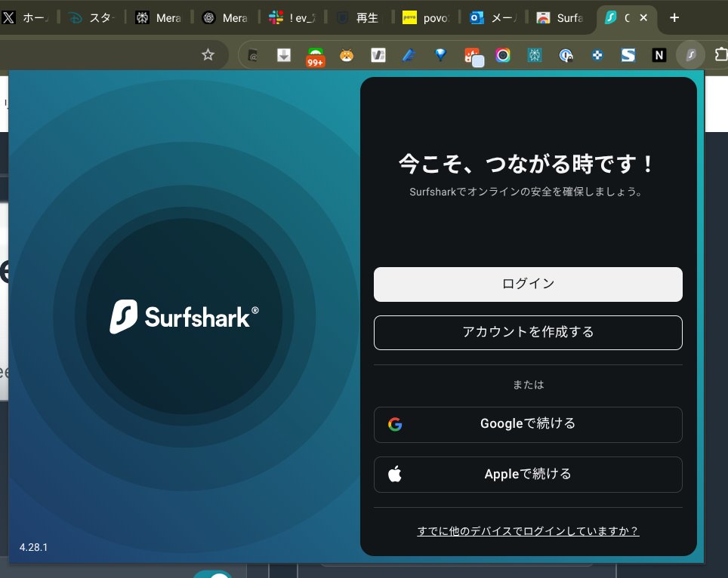Continue with Google (Googleで続ける)
Viewport: 728px width, 578px height.
(528, 425)
